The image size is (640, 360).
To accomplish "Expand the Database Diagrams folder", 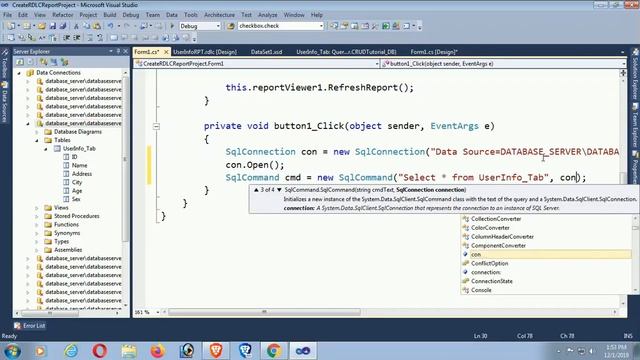I will [37, 132].
